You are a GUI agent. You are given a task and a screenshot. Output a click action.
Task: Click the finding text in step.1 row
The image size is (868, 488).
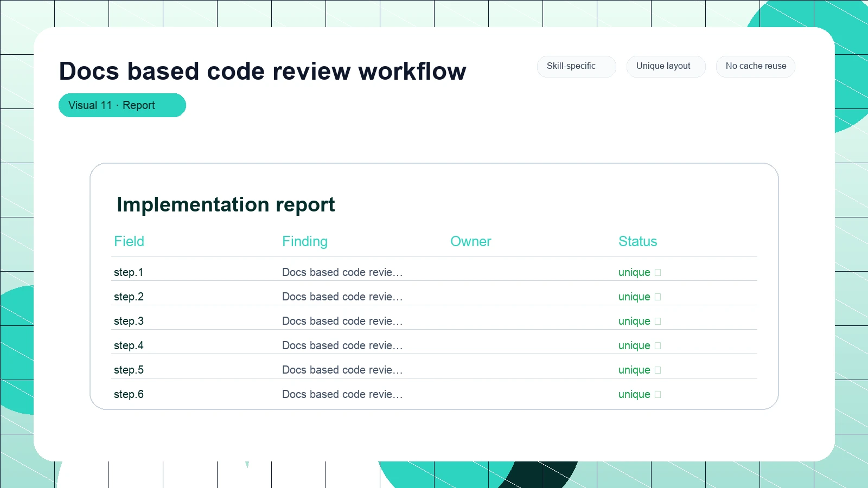coord(342,272)
